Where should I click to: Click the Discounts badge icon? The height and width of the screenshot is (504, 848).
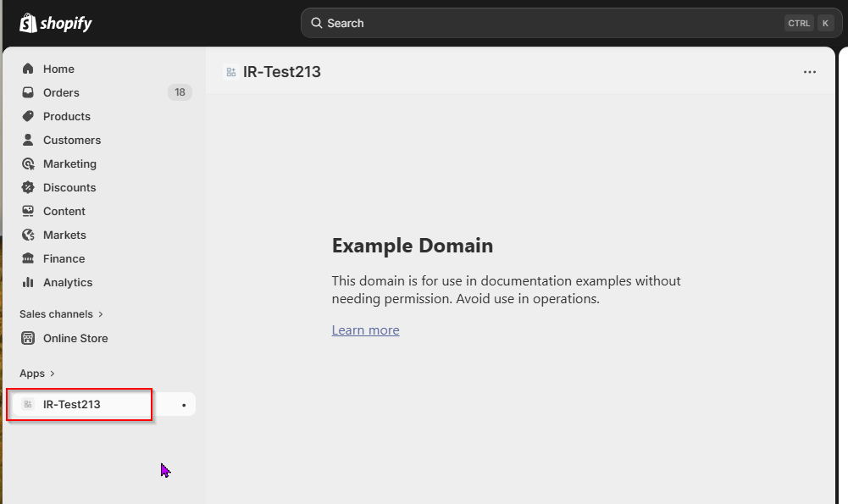coord(28,188)
